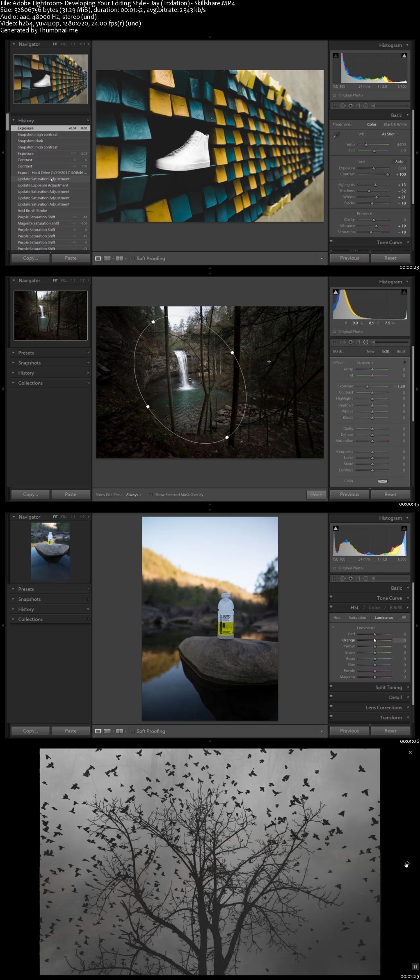Select Mask New mode

(370, 351)
